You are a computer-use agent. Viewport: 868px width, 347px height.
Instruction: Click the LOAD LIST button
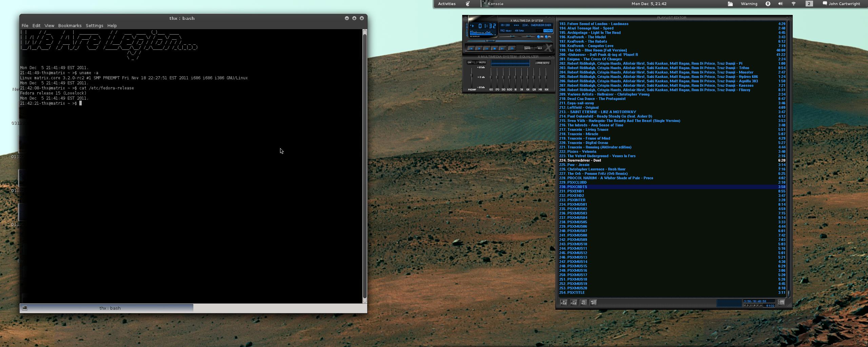point(782,303)
